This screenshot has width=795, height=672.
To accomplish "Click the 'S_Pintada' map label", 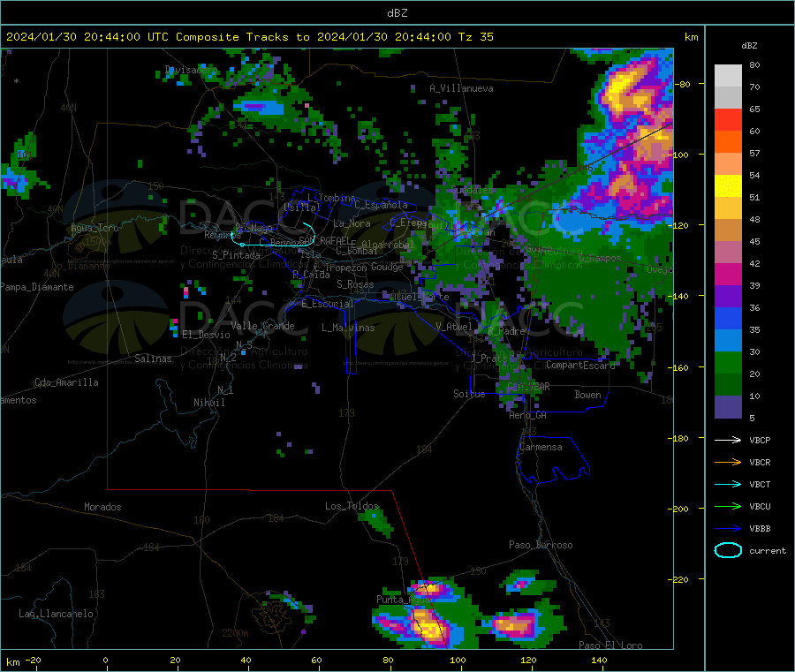I will coord(236,255).
